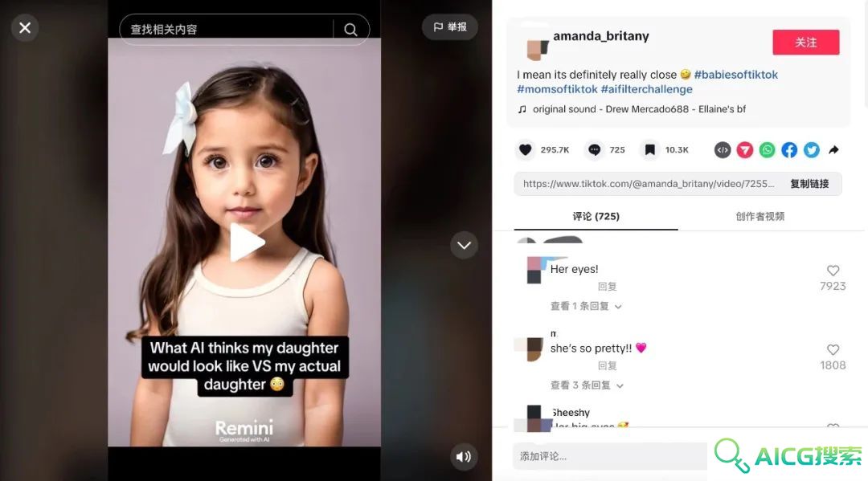
Task: Click the heart icon to like the video
Action: tap(526, 150)
